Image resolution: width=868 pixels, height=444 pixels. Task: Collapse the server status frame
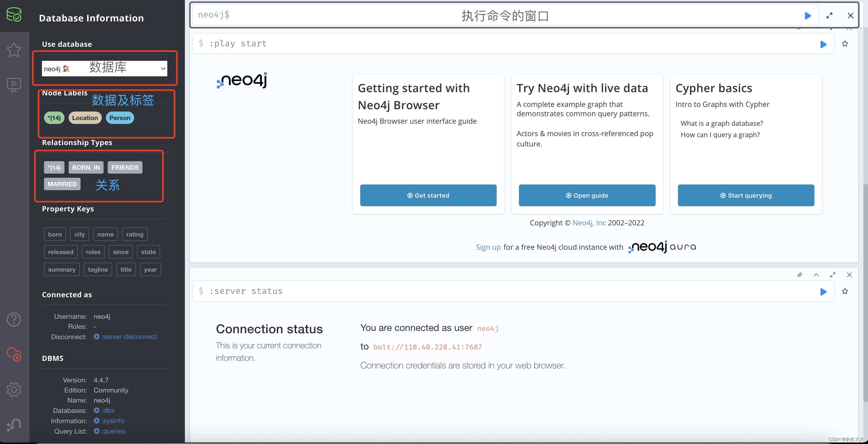(816, 275)
